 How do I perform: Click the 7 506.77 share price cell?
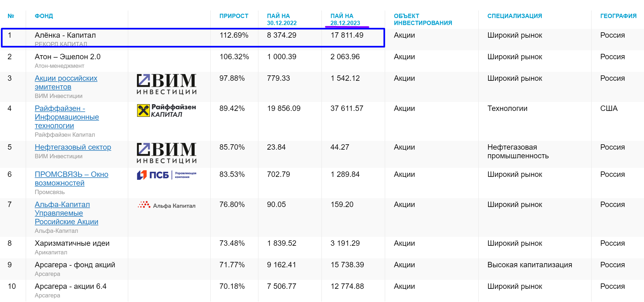click(281, 286)
